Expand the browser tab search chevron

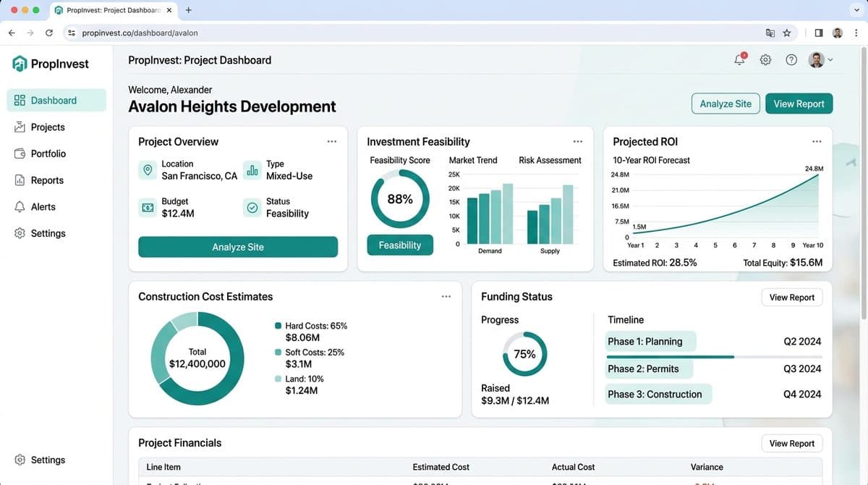856,11
